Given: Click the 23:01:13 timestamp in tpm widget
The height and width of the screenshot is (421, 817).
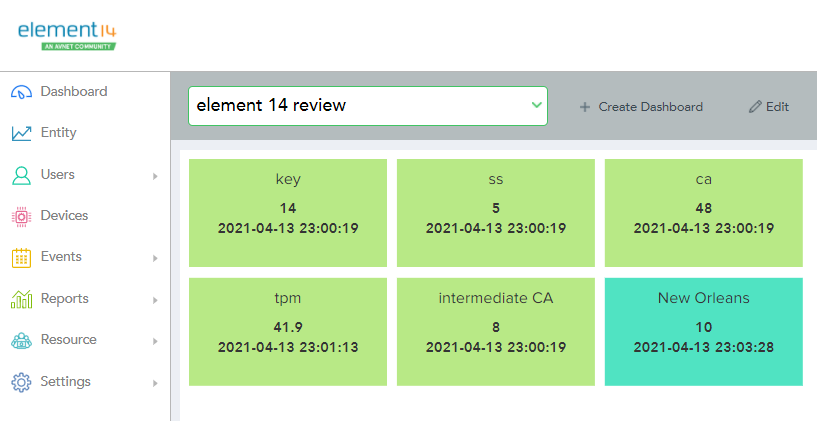Looking at the screenshot, I should pyautogui.click(x=288, y=347).
